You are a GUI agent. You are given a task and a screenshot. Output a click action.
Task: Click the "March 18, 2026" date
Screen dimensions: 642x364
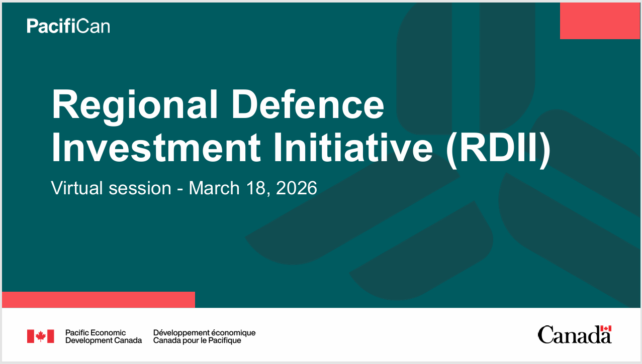click(253, 188)
